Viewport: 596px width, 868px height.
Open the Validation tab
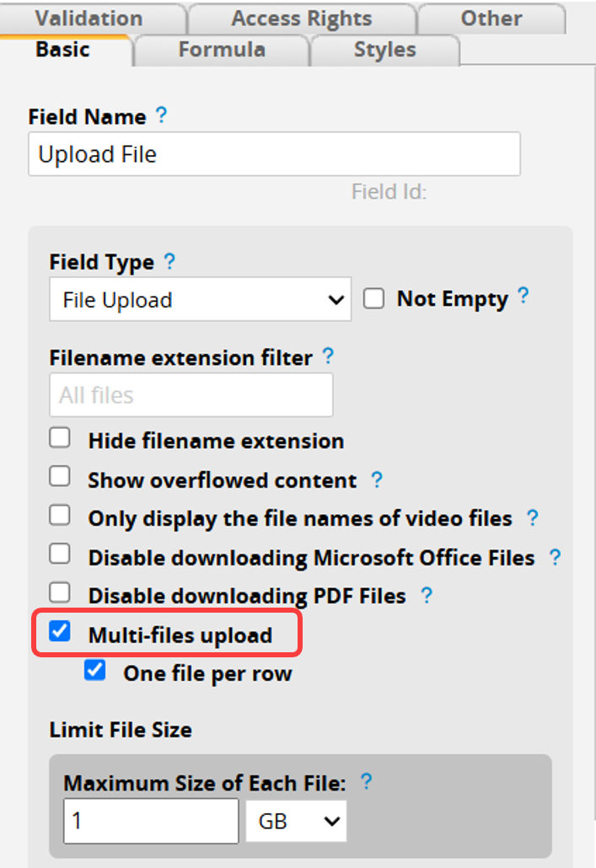click(89, 19)
